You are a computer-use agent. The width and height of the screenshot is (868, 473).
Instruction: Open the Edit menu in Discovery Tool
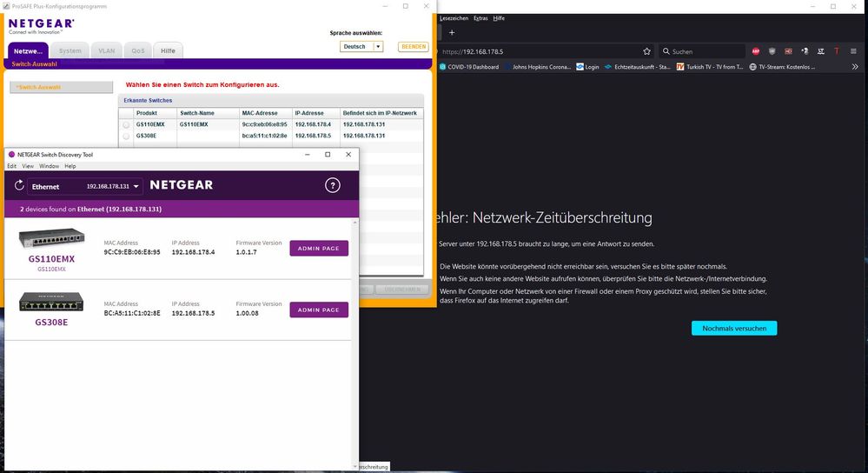pos(11,166)
